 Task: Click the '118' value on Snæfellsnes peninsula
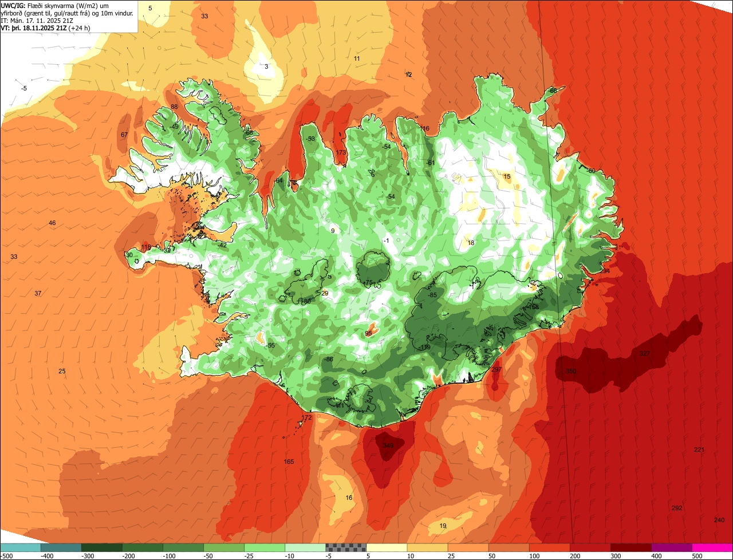[x=146, y=247]
